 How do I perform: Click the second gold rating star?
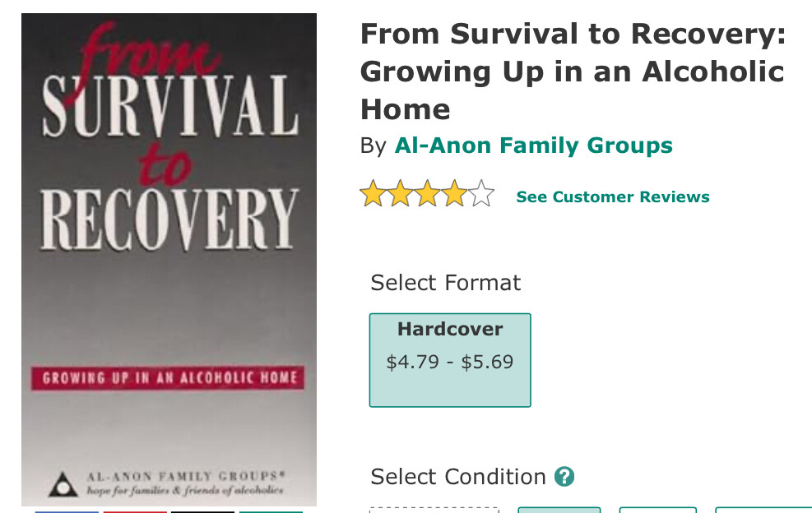tap(400, 195)
